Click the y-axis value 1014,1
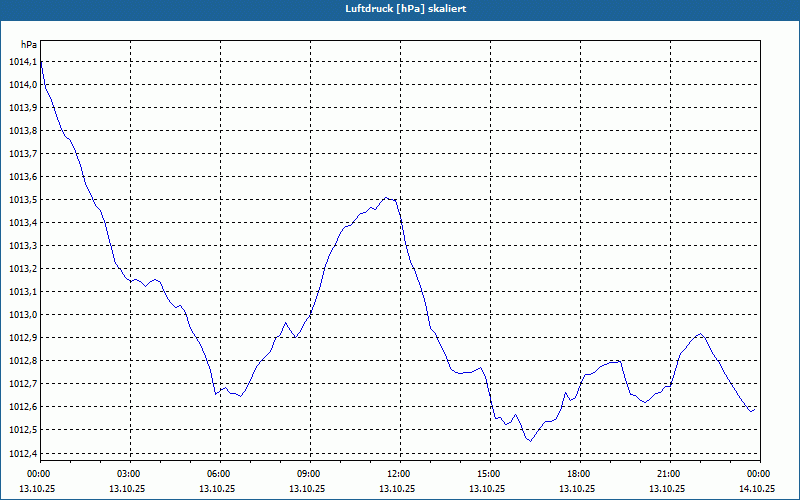The height and width of the screenshot is (500, 800). click(x=23, y=62)
